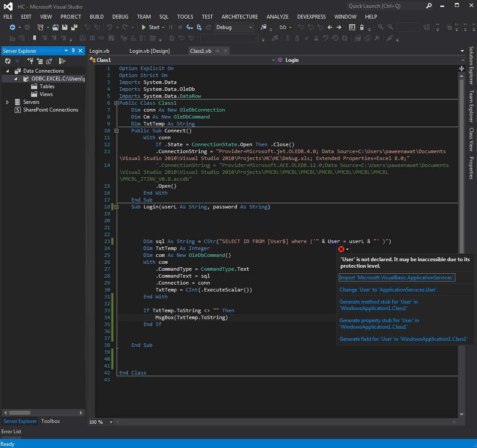
Task: Open the Solution Explorer side tab
Action: [471, 65]
